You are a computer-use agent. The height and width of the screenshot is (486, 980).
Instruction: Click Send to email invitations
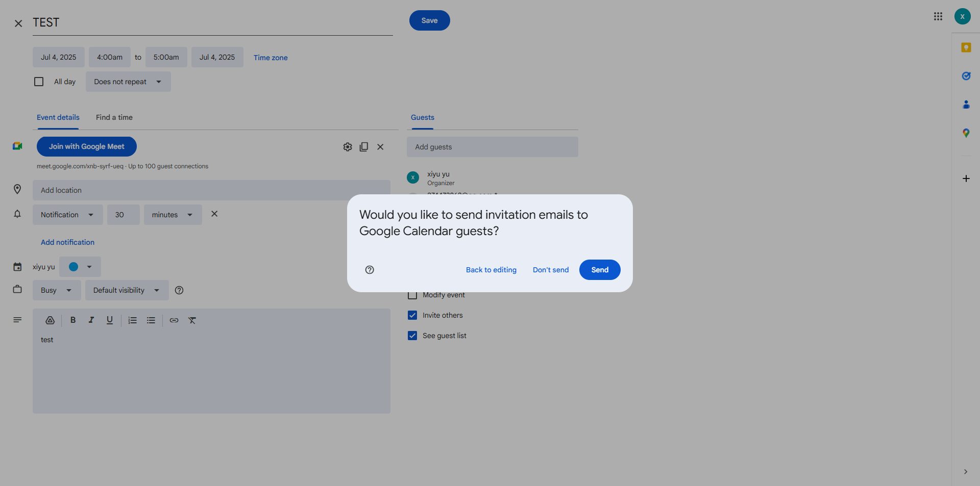(x=600, y=270)
